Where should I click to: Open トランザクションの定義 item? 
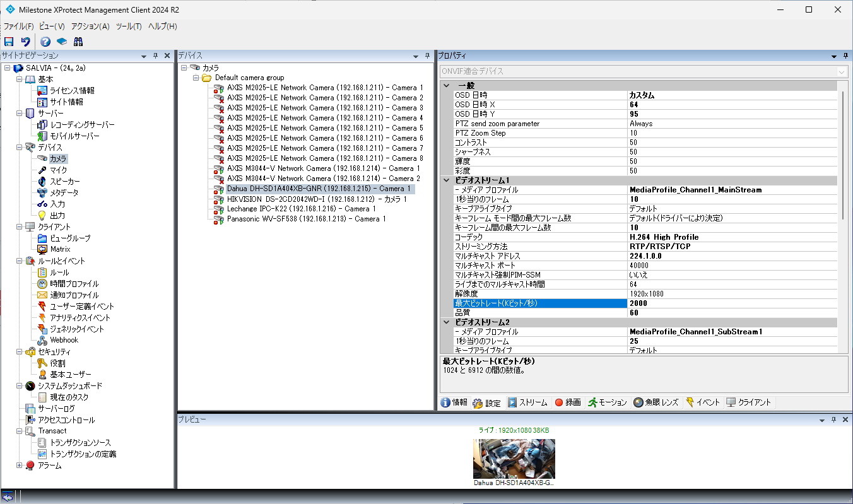tap(83, 454)
